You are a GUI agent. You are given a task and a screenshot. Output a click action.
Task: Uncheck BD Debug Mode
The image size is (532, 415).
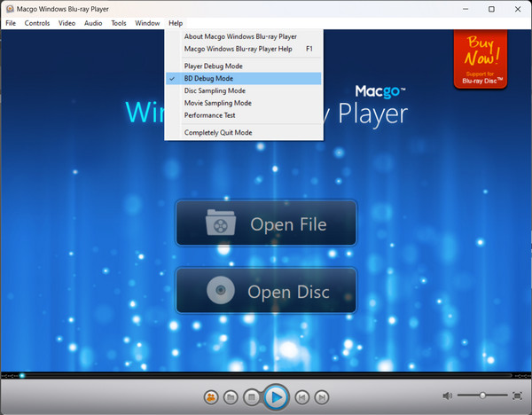point(244,78)
